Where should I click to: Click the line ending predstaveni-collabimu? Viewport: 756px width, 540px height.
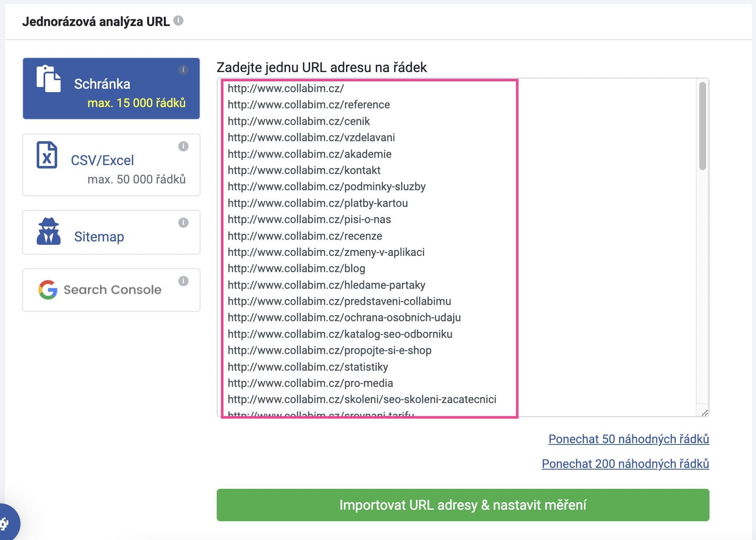(x=340, y=301)
